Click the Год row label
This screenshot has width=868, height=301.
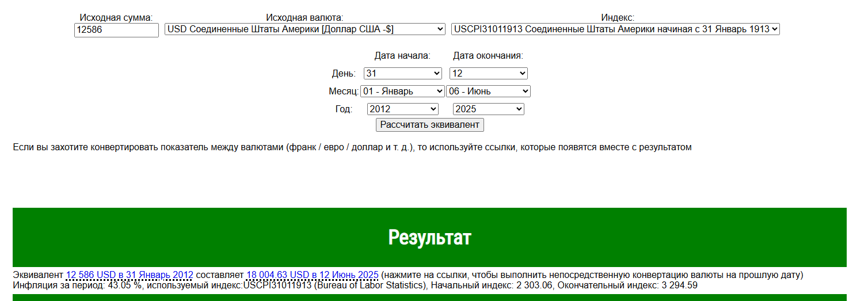(x=344, y=109)
